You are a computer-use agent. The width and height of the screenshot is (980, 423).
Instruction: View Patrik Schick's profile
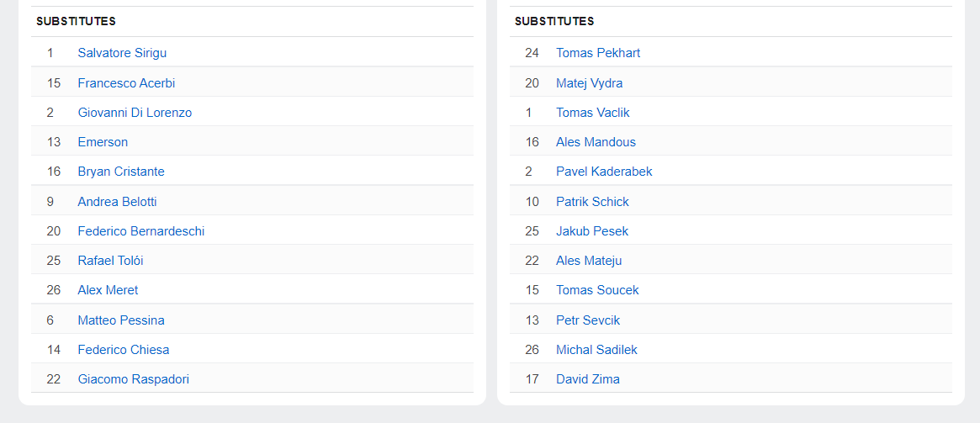click(x=592, y=202)
